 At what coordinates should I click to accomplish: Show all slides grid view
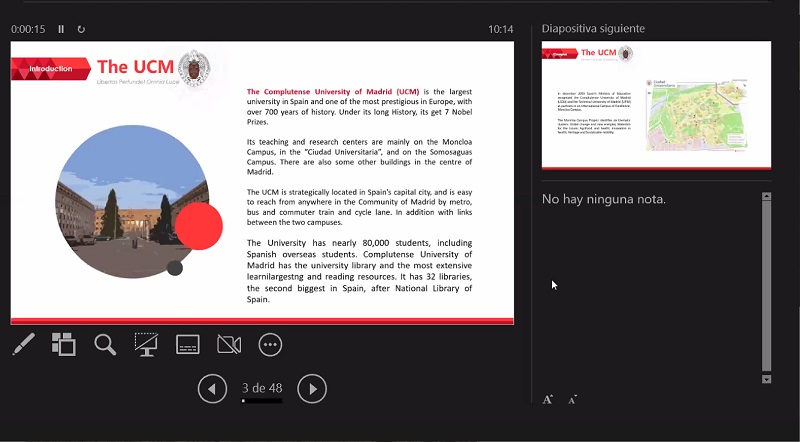(64, 345)
